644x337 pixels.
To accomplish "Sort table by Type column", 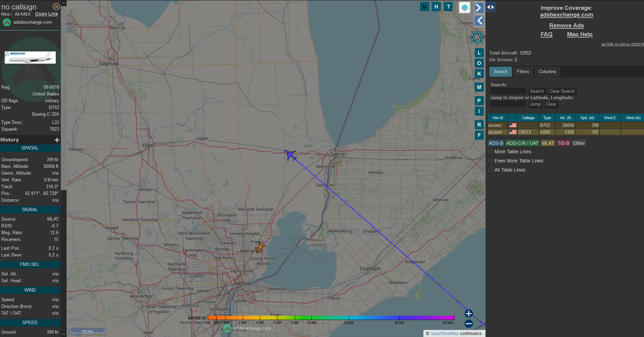I will click(x=547, y=118).
